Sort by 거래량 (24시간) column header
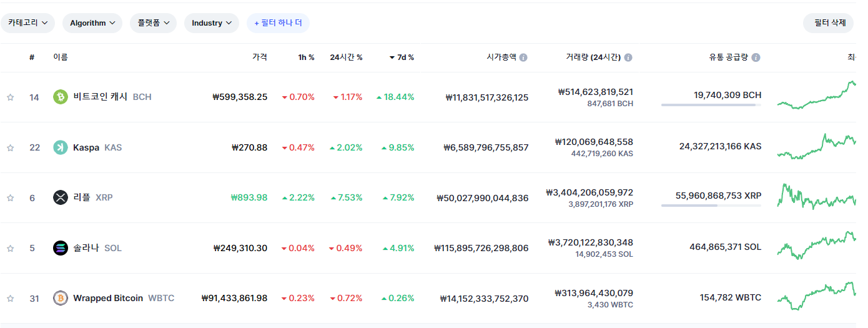Screen dimensions: 868x328 click(593, 57)
